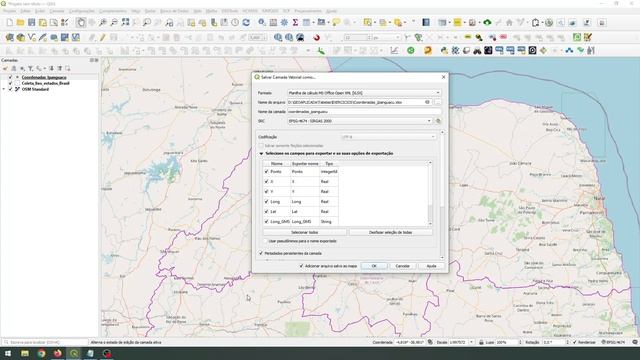Click the Cancelar button
Screen dimensions: 640x360
tap(402, 266)
